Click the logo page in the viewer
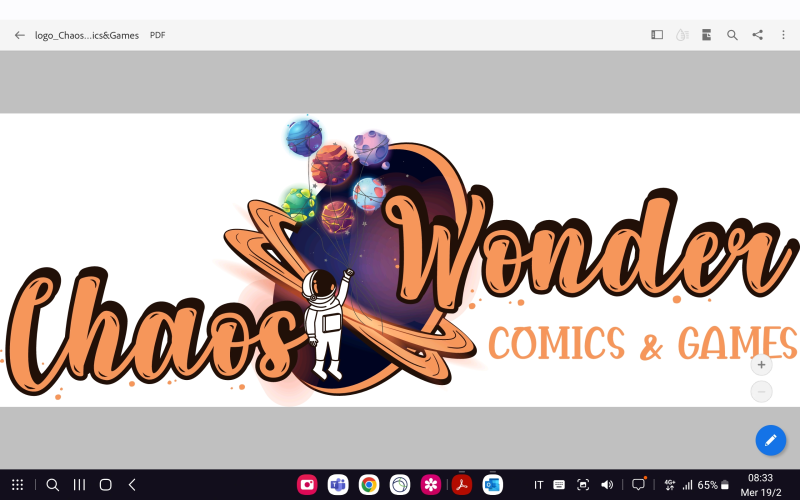This screenshot has height=500, width=800. point(400,260)
